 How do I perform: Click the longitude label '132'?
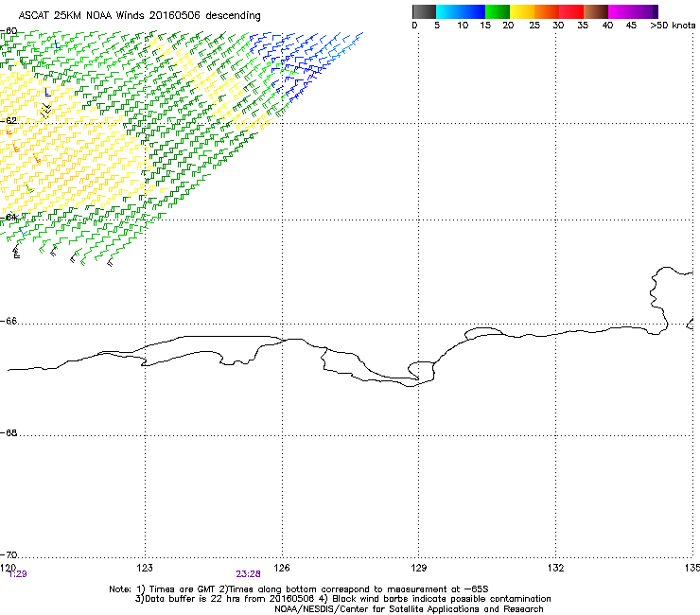pos(556,568)
